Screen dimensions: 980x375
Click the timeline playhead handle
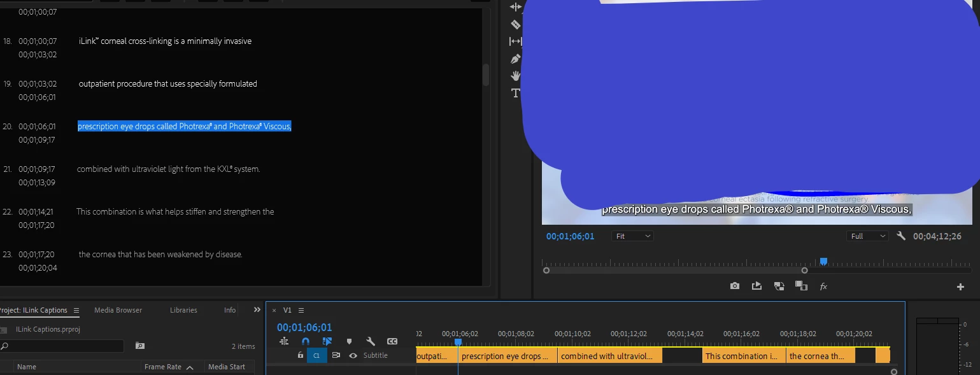(458, 342)
